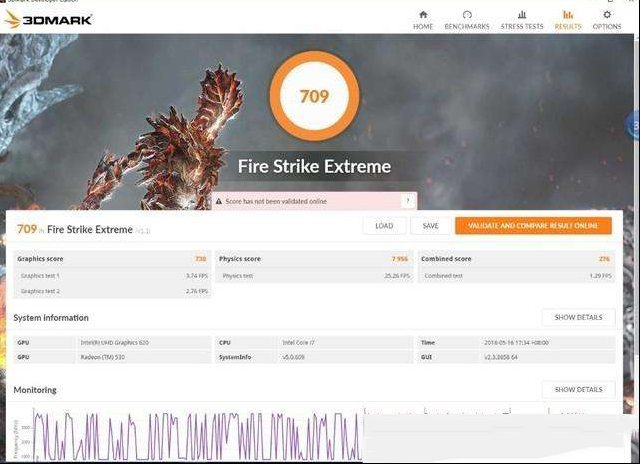Click the 1.29 FPS value
Image resolution: width=640 pixels, height=464 pixels.
600,276
